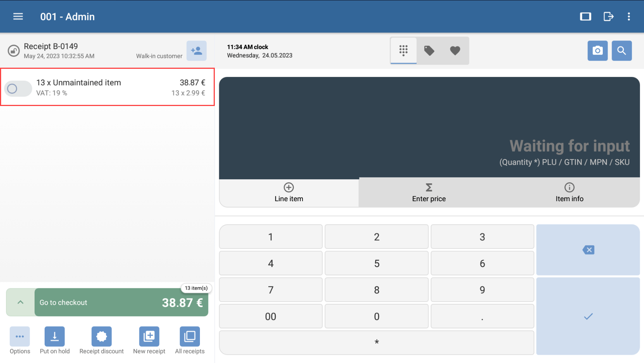Tap keypad digit 5

(376, 263)
